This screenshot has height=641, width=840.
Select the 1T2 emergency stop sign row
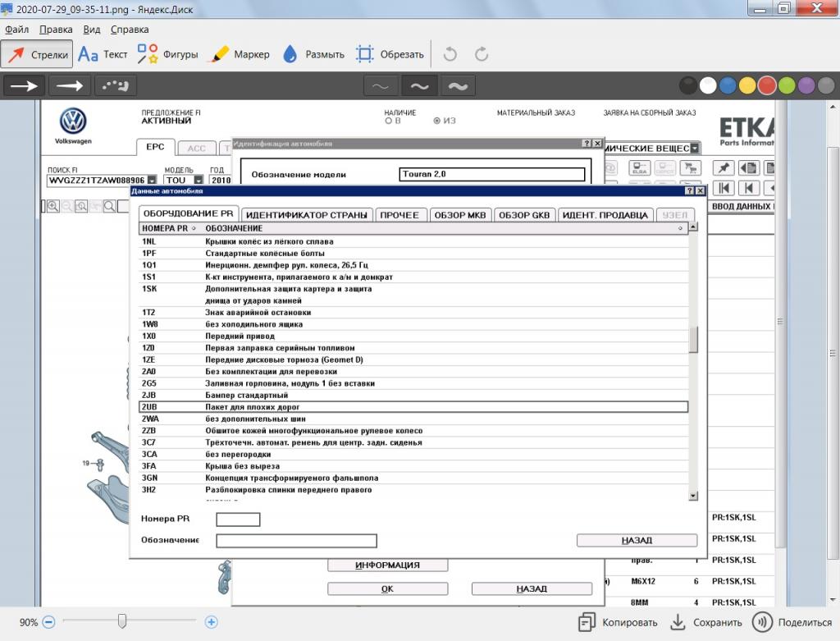pos(413,313)
